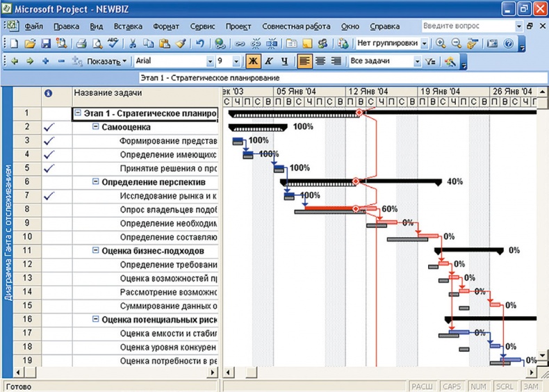
Task: Click the Save icon in toolbar
Action: pyautogui.click(x=47, y=43)
